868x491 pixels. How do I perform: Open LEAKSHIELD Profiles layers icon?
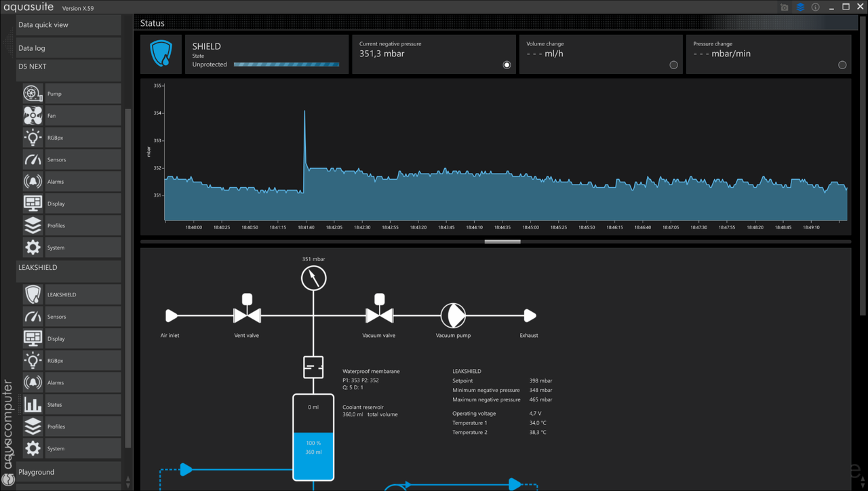[x=33, y=427]
